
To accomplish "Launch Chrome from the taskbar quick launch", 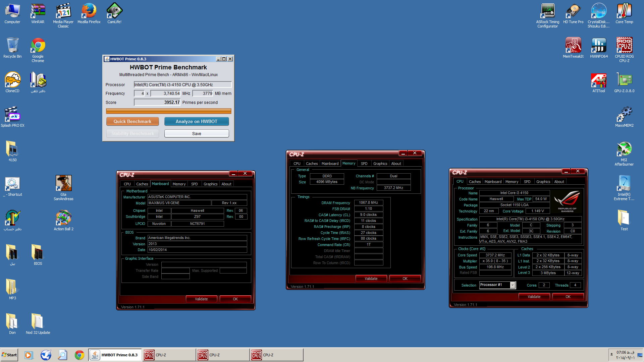I will 79,355.
